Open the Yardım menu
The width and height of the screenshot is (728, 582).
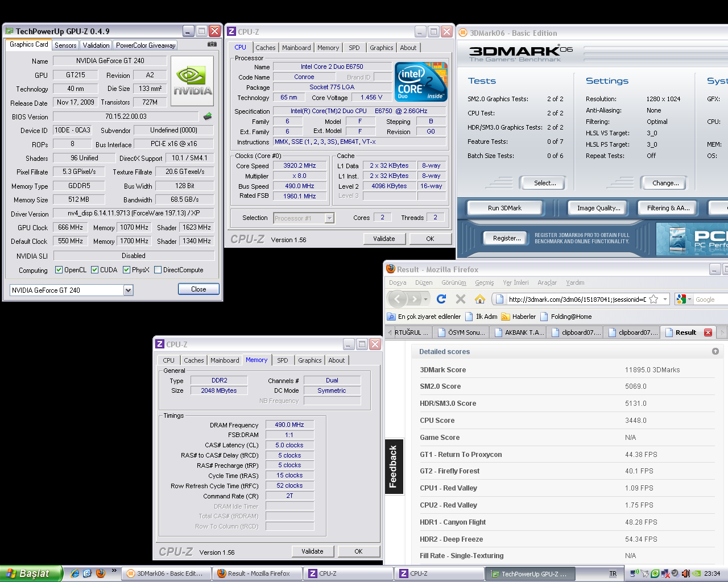(x=575, y=282)
